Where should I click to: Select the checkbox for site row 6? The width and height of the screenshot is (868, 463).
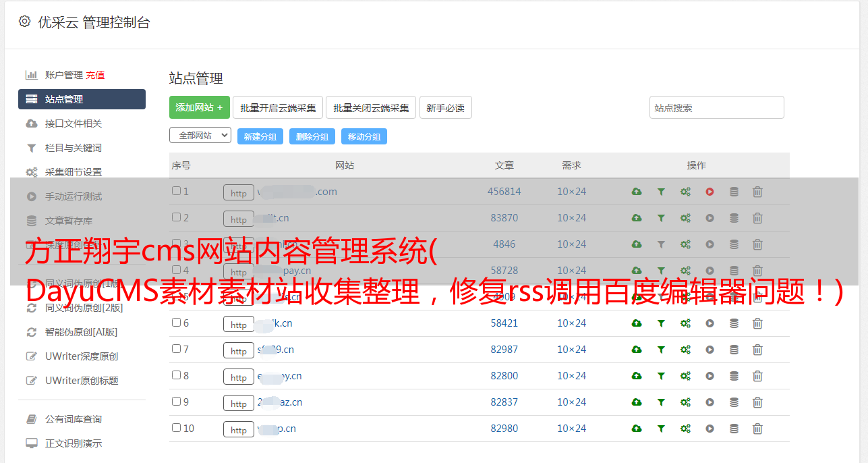click(x=176, y=323)
